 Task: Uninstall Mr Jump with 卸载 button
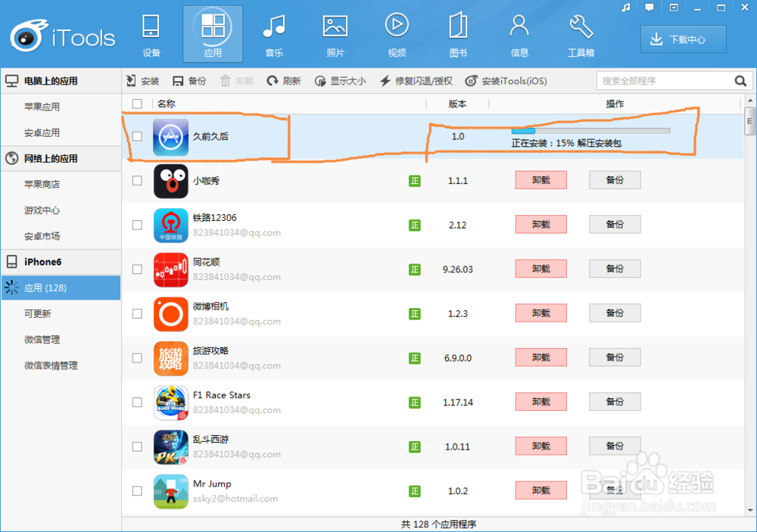coord(540,490)
